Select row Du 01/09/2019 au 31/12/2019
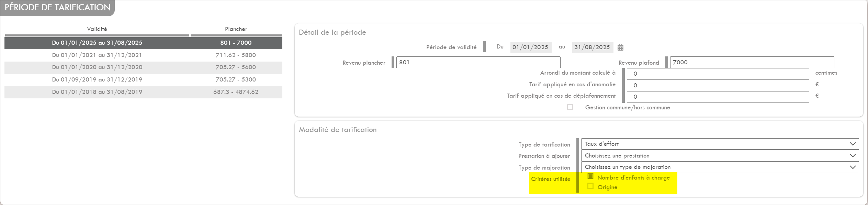The height and width of the screenshot is (205, 868). 143,80
